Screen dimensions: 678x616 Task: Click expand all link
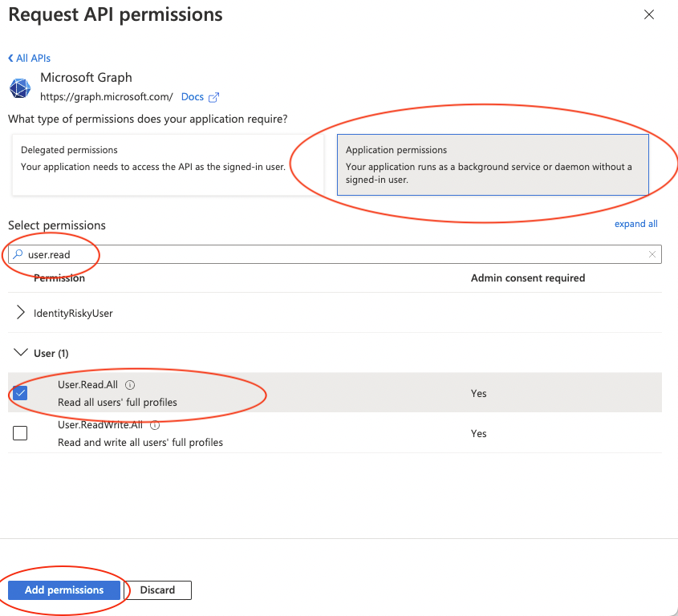pos(635,224)
